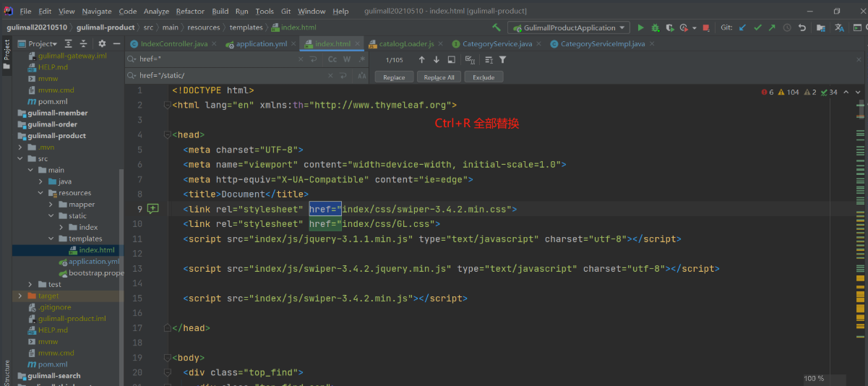
Task: Collapse the resources folder in tree
Action: click(41, 193)
